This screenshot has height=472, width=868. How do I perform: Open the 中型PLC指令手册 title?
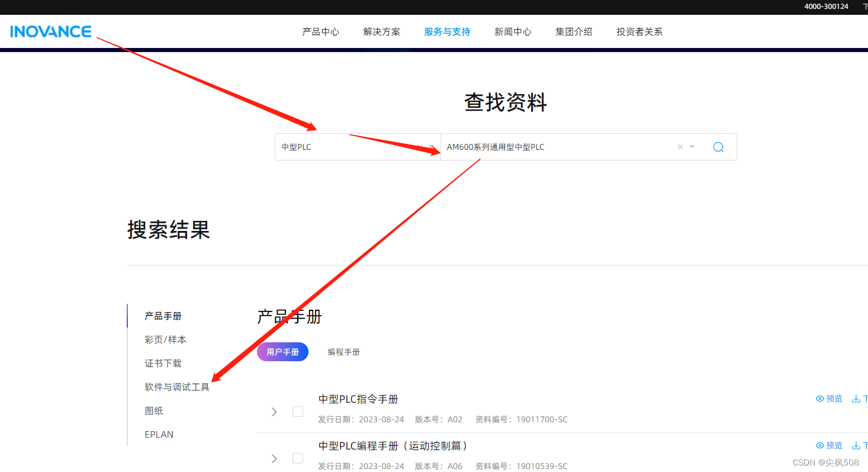point(358,399)
